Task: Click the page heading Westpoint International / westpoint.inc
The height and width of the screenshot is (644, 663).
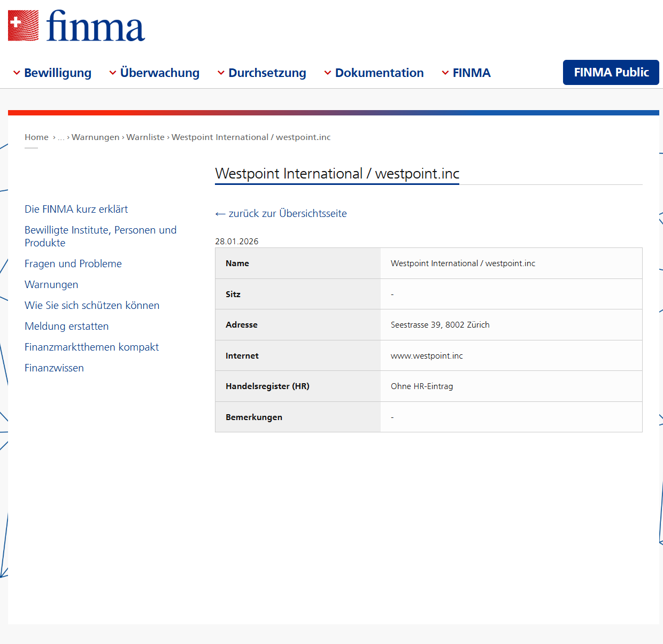Action: pyautogui.click(x=337, y=174)
